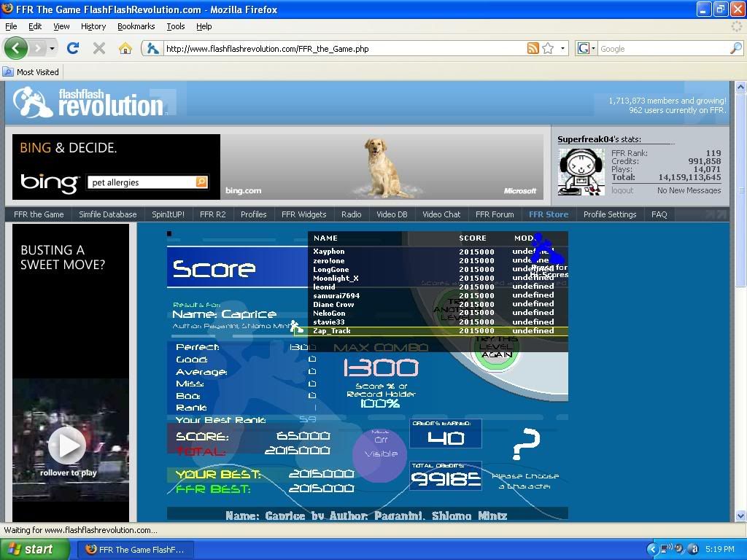Viewport: 747px width, 560px height.
Task: Play the rollover video ad
Action: coord(68,444)
